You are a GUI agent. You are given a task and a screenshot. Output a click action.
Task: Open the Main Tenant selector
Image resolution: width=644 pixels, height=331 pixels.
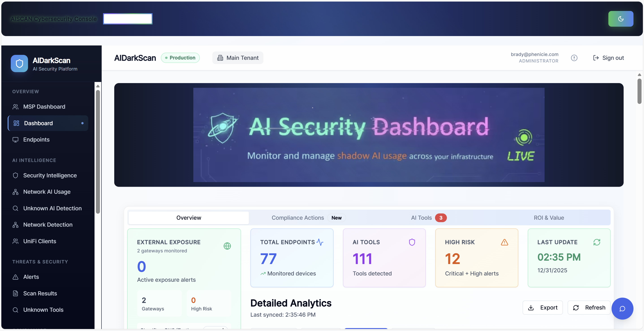[x=238, y=58]
